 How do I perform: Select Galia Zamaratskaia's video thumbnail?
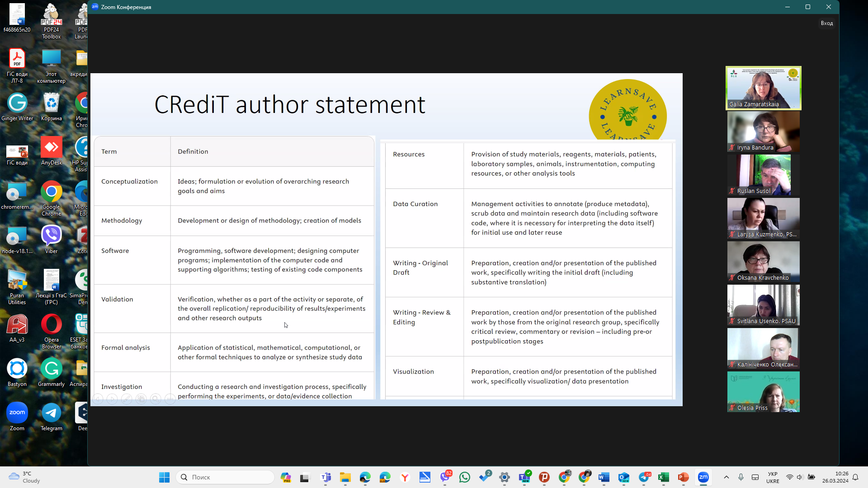(x=763, y=88)
